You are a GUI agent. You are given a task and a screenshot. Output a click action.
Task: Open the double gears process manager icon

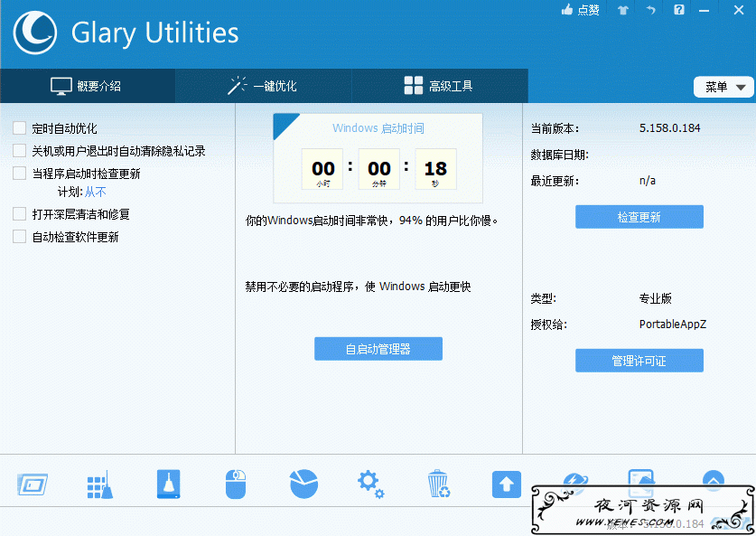[370, 484]
